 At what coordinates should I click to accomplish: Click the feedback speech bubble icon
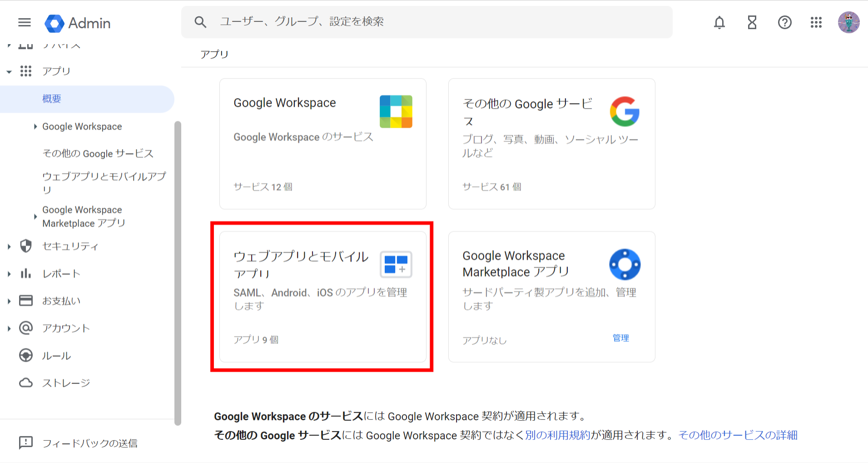[x=26, y=443]
